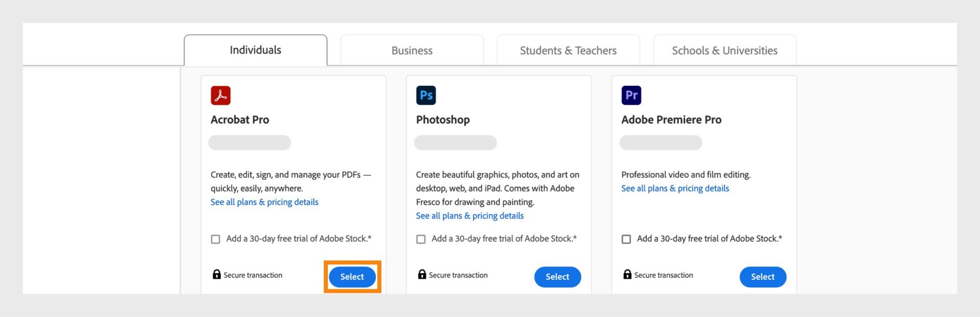Open Schools & Universities tab

(724, 51)
